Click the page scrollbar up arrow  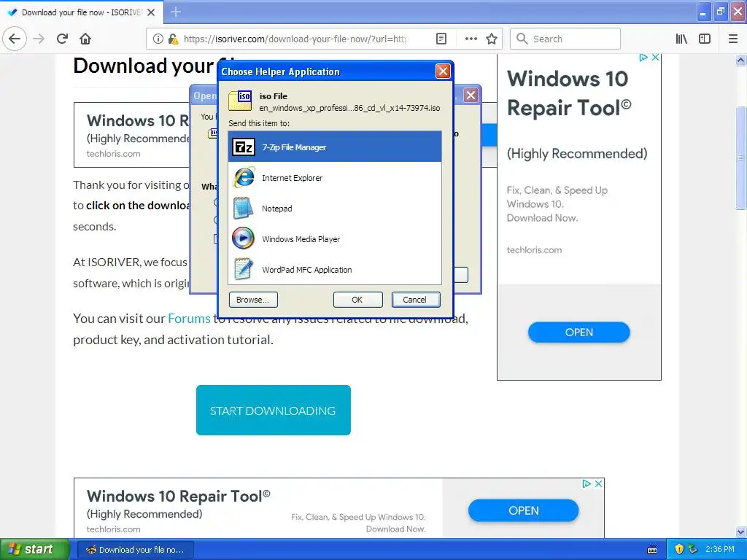[x=740, y=60]
